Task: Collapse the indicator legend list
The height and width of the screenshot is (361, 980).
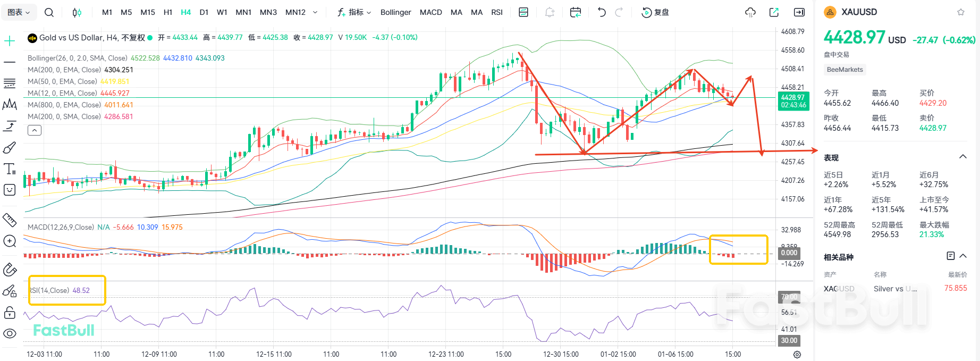Action: [x=35, y=130]
